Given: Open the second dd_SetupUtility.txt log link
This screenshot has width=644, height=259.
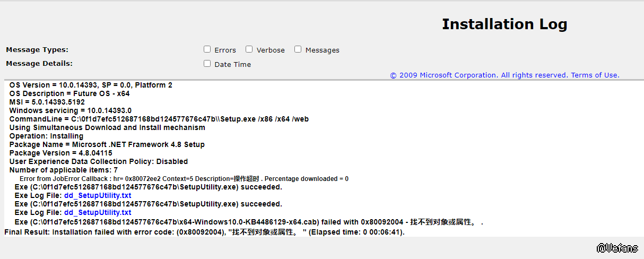Looking at the screenshot, I should pyautogui.click(x=98, y=213).
